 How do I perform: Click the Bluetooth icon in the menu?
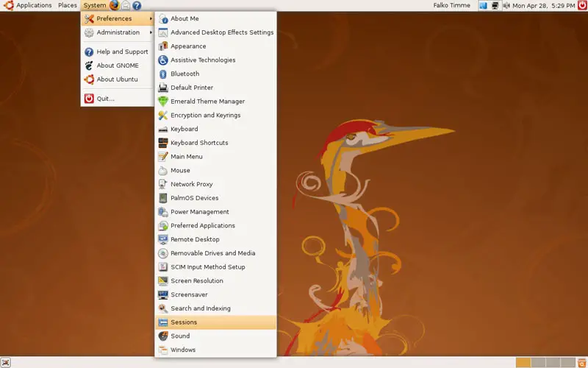(163, 74)
